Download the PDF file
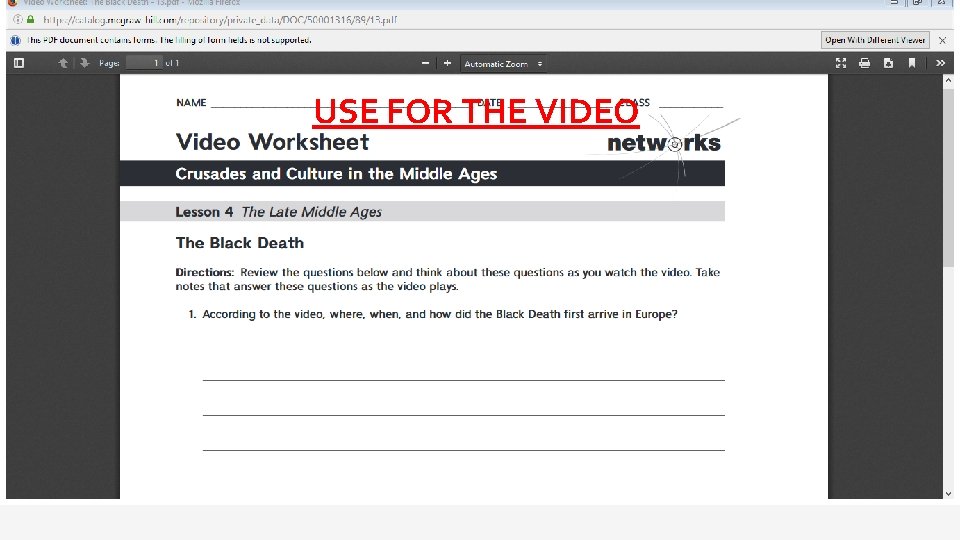The width and height of the screenshot is (960, 540). click(888, 63)
